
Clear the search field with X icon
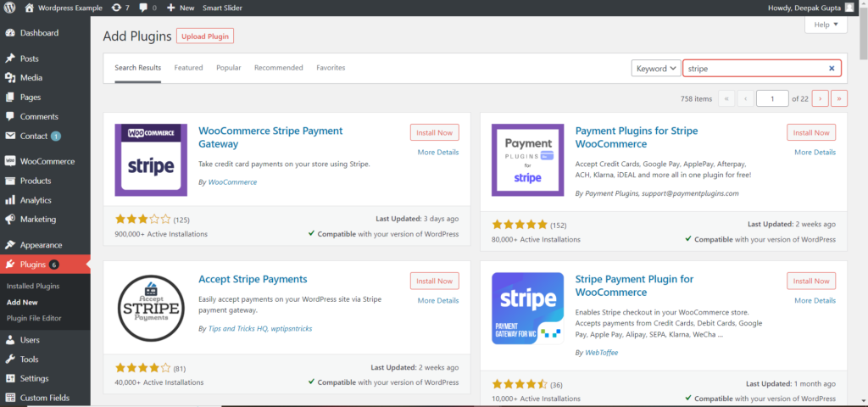tap(832, 69)
